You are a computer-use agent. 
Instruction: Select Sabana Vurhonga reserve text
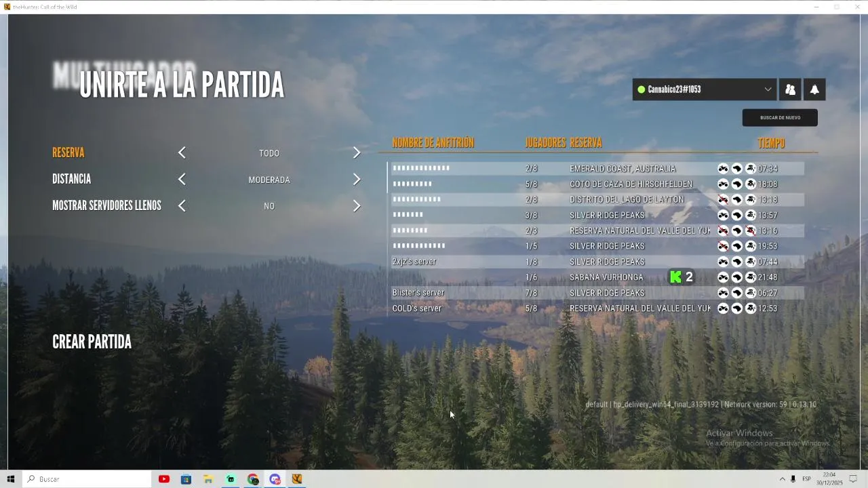pos(606,277)
